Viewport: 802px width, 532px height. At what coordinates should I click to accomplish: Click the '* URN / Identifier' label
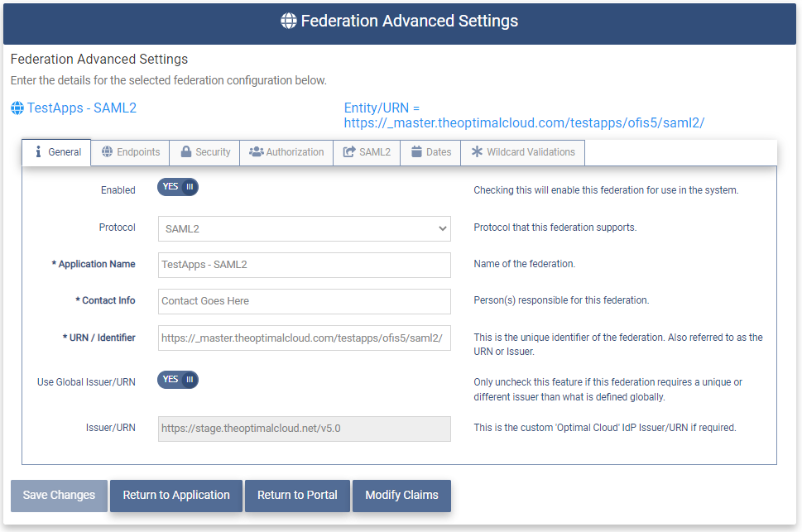pyautogui.click(x=99, y=338)
